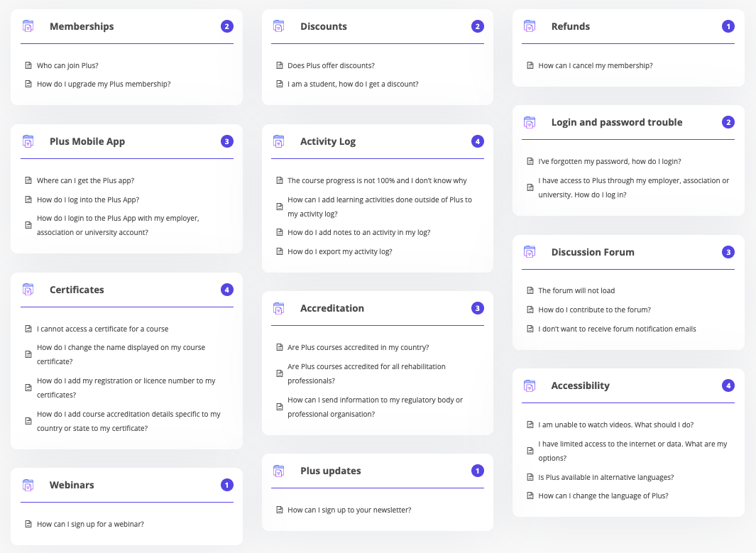The width and height of the screenshot is (756, 553).
Task: Click the Discounts category folder icon
Action: (279, 26)
